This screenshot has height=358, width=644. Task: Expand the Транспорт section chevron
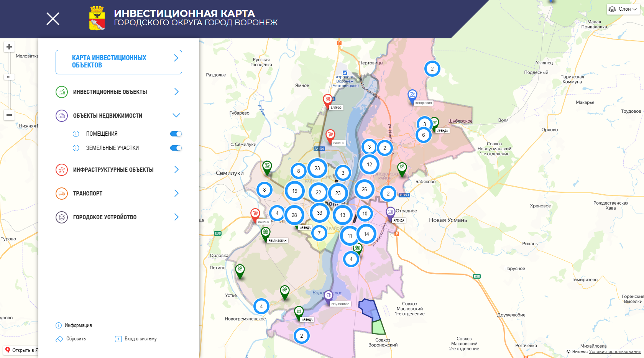[176, 193]
